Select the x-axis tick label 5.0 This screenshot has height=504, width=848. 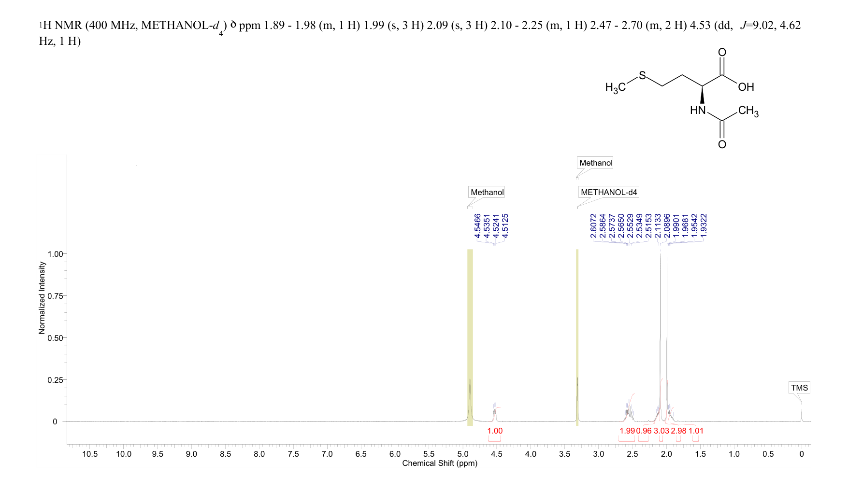pyautogui.click(x=463, y=454)
